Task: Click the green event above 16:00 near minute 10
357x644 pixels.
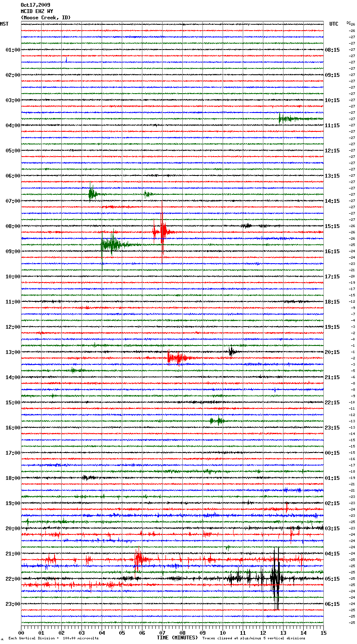Action: pos(217,420)
